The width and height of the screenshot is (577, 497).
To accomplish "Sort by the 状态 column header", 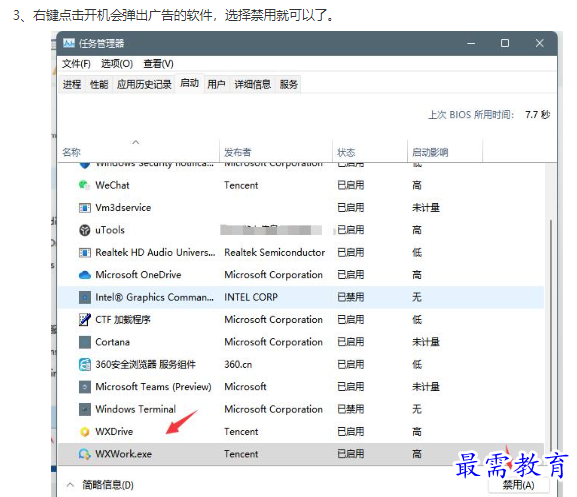I will coord(346,152).
